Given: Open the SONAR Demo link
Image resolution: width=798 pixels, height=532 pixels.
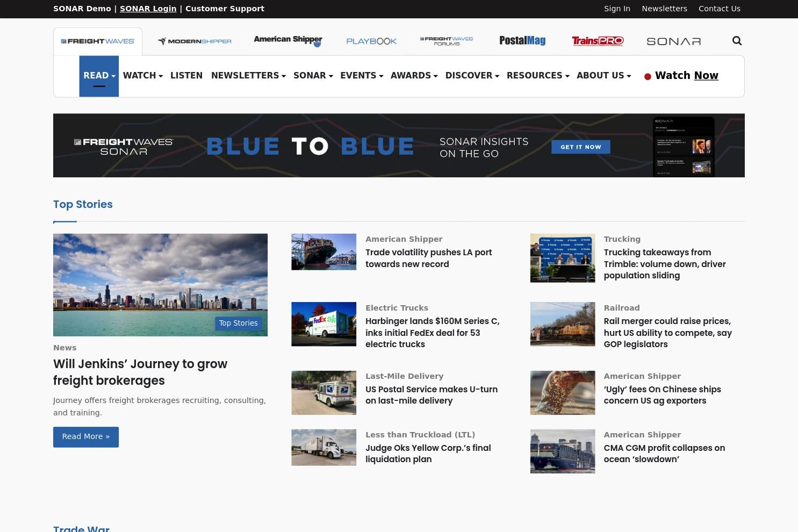Looking at the screenshot, I should point(82,9).
